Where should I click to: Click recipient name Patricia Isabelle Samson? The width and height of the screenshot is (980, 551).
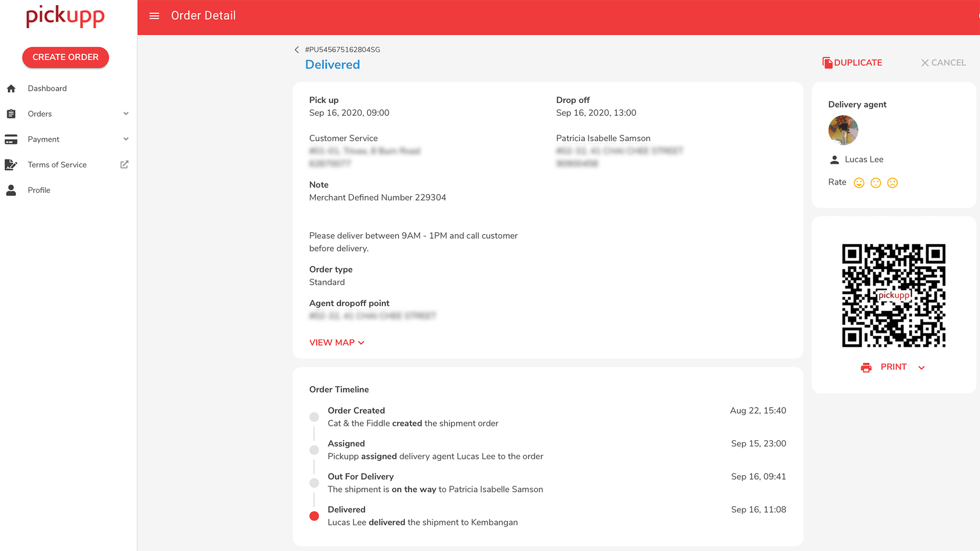point(603,138)
